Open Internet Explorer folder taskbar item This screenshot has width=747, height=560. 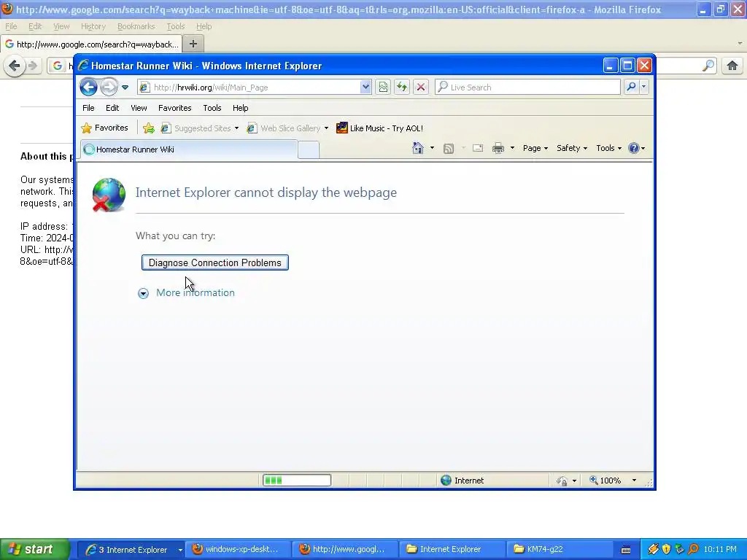point(452,550)
